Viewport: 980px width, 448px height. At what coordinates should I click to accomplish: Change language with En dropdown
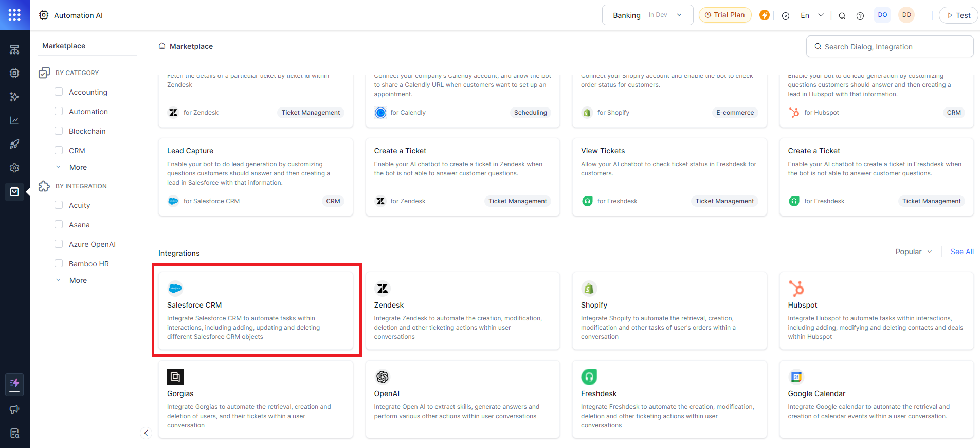click(x=812, y=15)
